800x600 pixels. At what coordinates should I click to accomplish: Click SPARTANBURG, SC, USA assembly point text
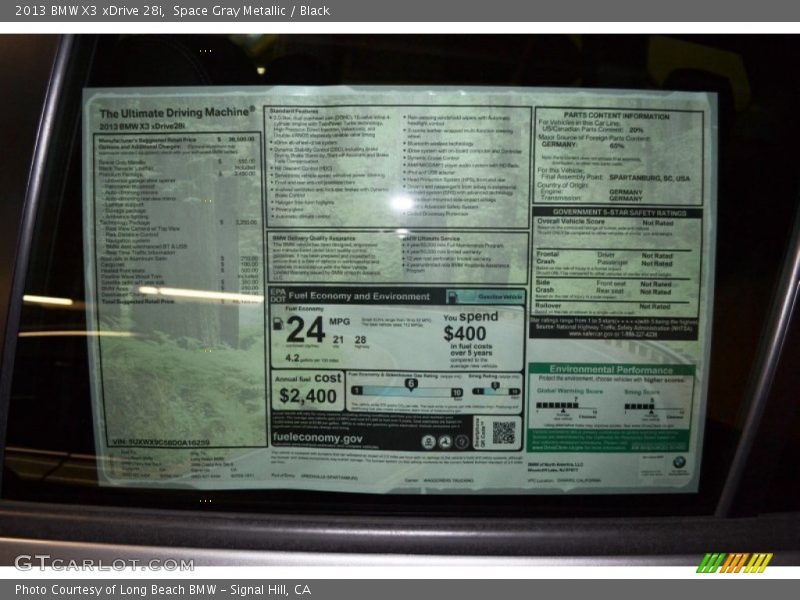tap(649, 178)
